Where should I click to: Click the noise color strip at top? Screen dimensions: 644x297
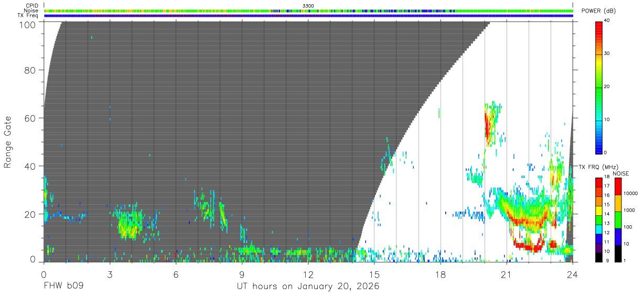tap(308, 10)
